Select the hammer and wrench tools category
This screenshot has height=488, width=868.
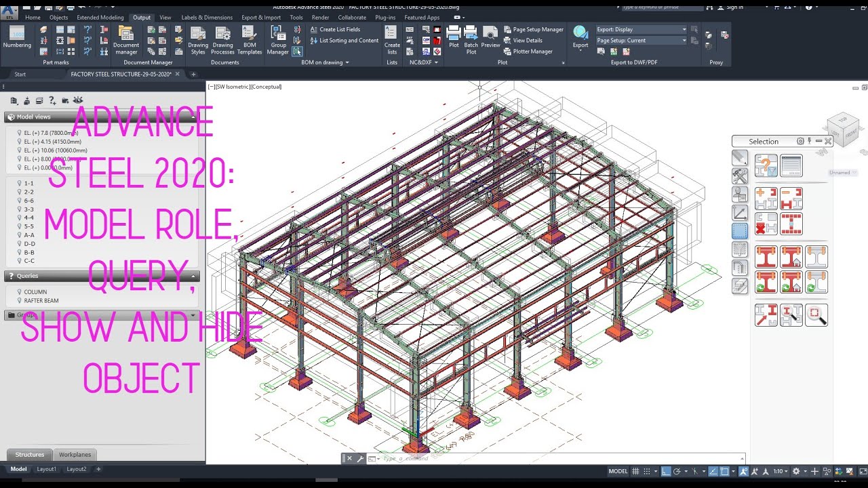(740, 176)
